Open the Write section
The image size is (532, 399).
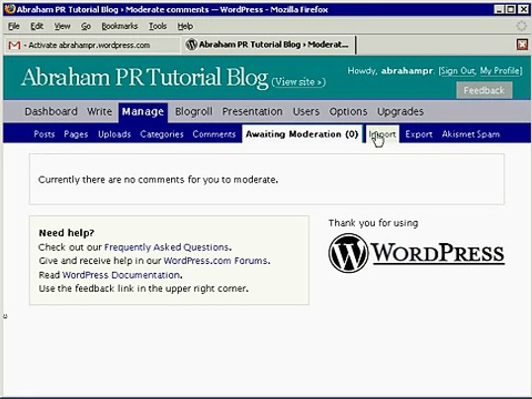[x=99, y=111]
